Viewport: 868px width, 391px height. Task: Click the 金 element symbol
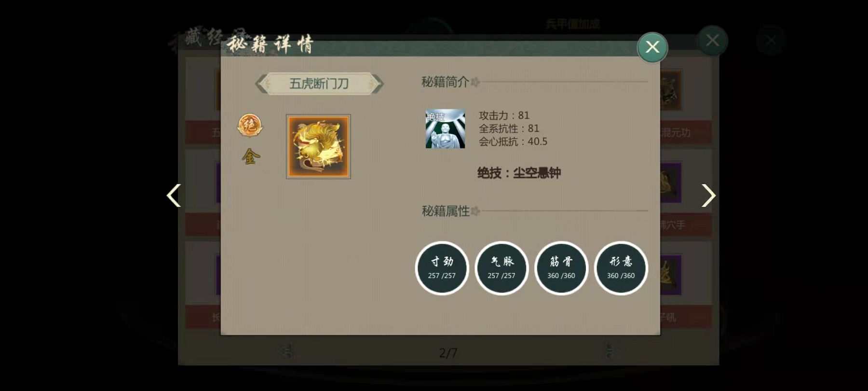(x=251, y=156)
